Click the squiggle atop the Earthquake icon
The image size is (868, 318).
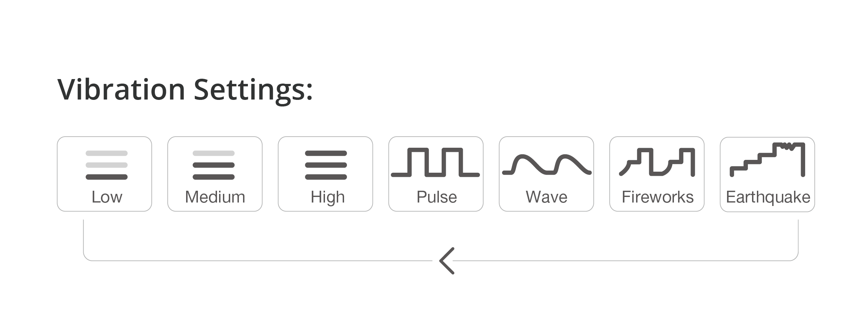coord(786,146)
